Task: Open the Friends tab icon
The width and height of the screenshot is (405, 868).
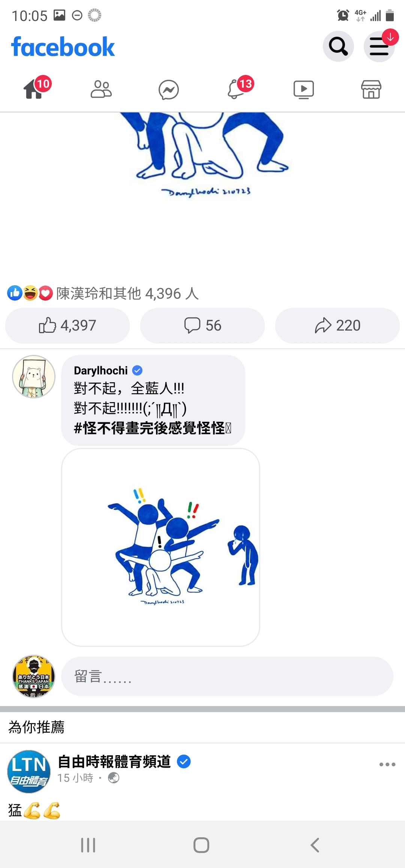Action: (x=101, y=90)
